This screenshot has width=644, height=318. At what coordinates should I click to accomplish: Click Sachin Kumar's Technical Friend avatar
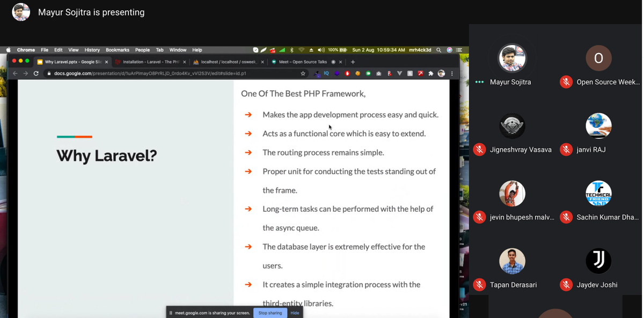(598, 194)
